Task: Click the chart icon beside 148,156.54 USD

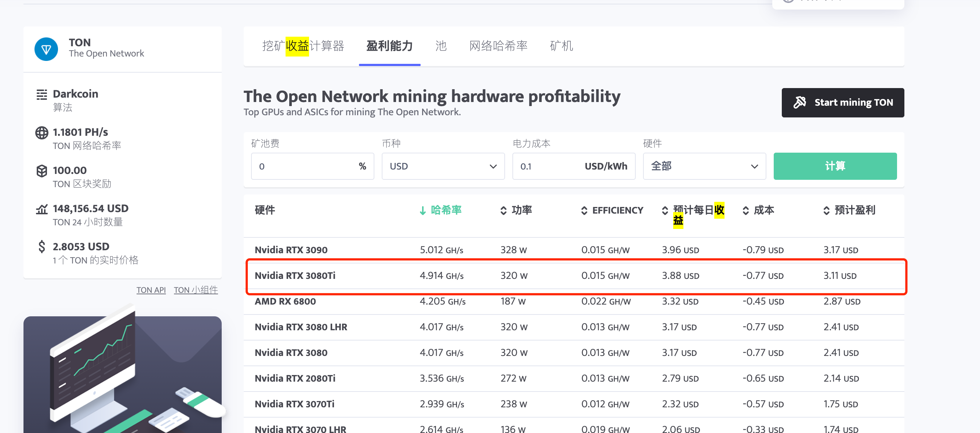Action: (41, 209)
